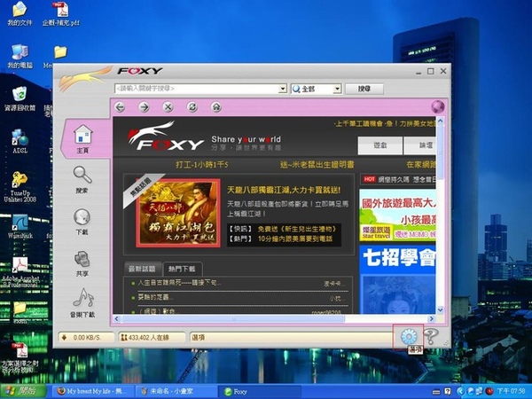The height and width of the screenshot is (399, 532).
Task: Click the online users status icon
Action: tap(124, 337)
